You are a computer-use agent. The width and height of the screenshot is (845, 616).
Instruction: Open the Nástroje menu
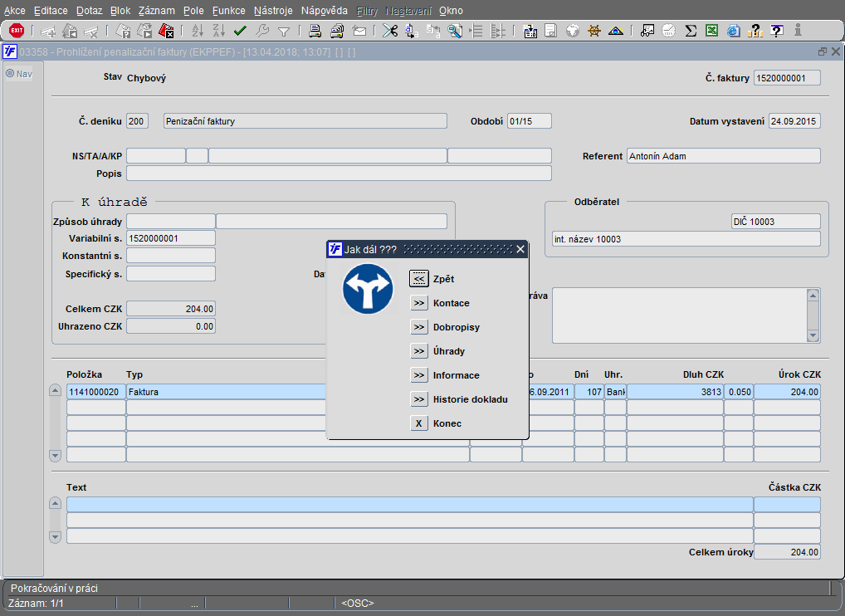coord(274,11)
